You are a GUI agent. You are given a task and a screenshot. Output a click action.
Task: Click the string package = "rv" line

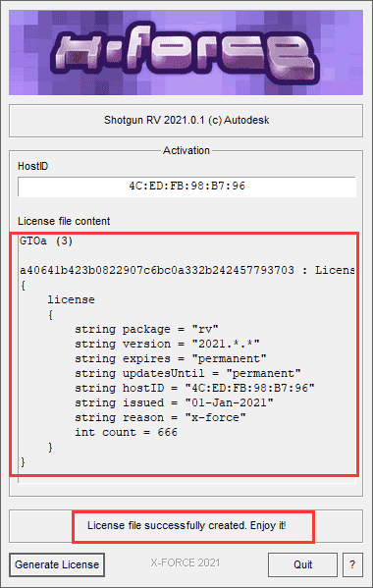click(x=146, y=329)
